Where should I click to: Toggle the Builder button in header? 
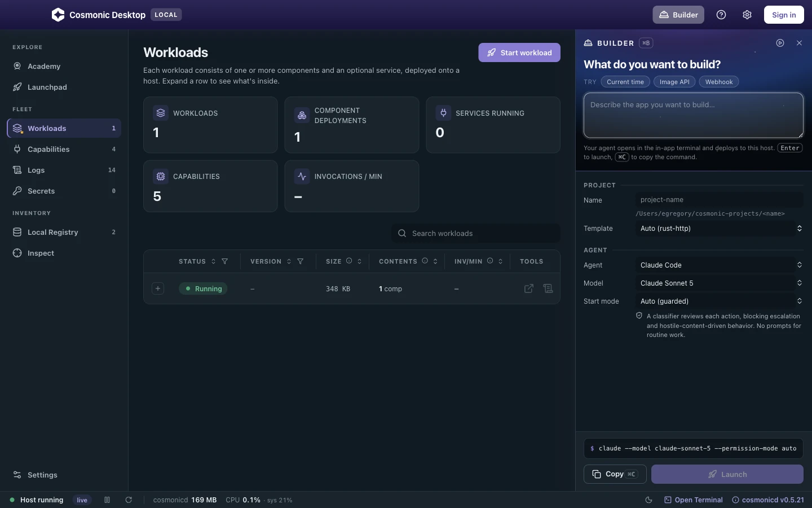[678, 15]
